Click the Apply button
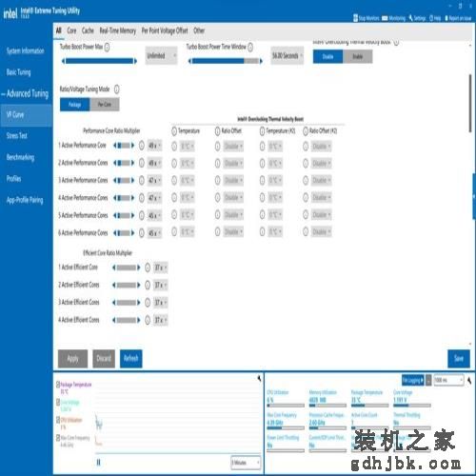This screenshot has height=476, width=476. coord(72,359)
